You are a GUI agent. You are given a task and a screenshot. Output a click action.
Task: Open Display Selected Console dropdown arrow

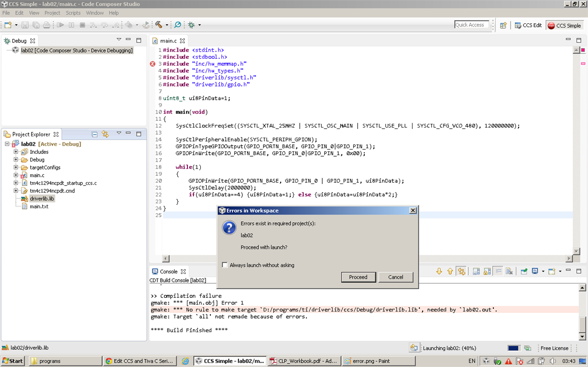click(x=543, y=271)
